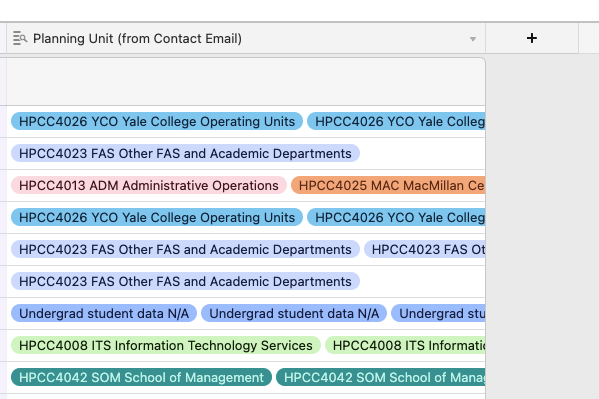The width and height of the screenshot is (599, 399).
Task: Select the first HPCC4042 SOM School of Management tag
Action: point(141,378)
